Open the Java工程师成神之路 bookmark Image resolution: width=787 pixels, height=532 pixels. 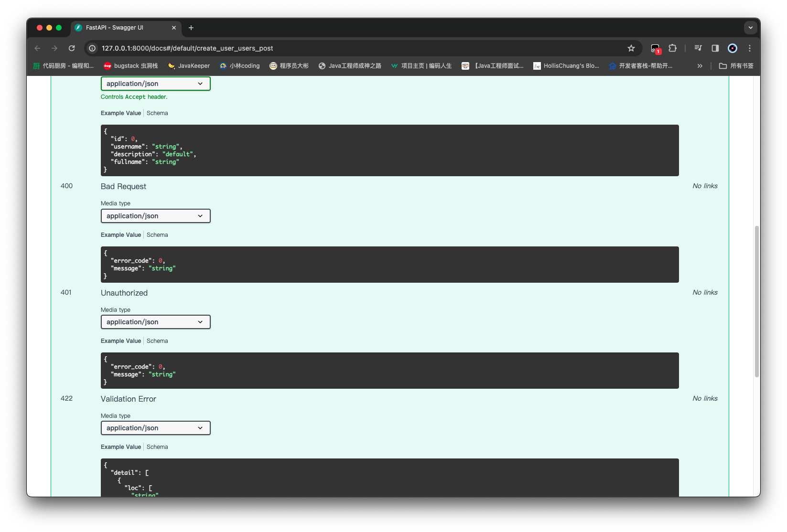[350, 66]
